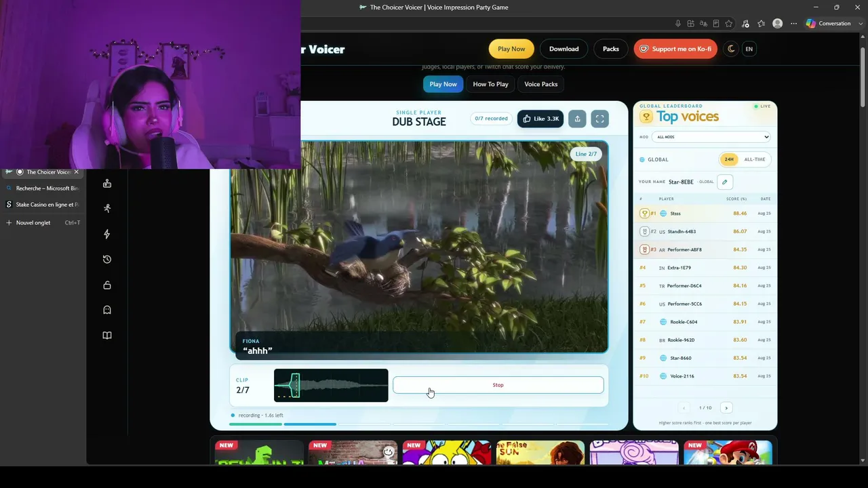Select leaderboard player Voice-2116
This screenshot has height=488, width=868.
click(705, 376)
